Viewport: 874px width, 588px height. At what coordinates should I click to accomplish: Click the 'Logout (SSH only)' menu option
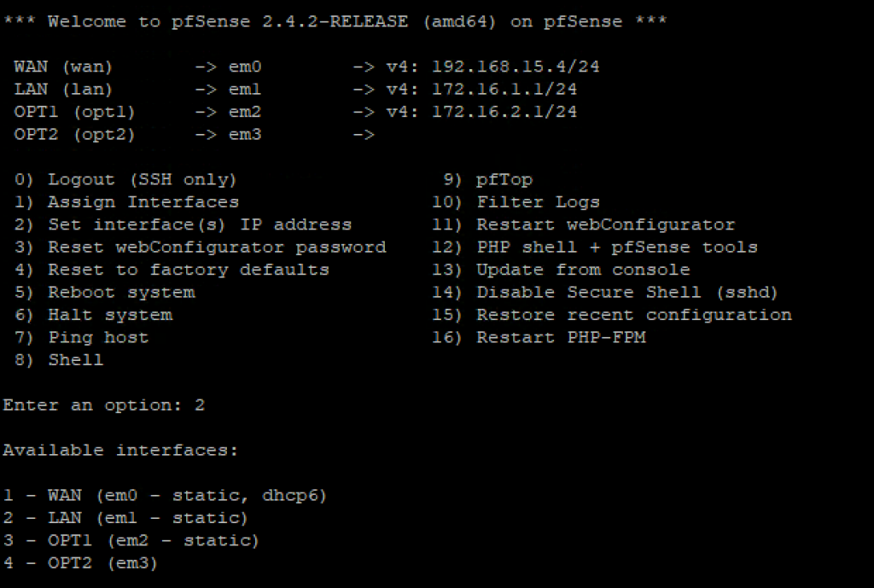(x=125, y=180)
